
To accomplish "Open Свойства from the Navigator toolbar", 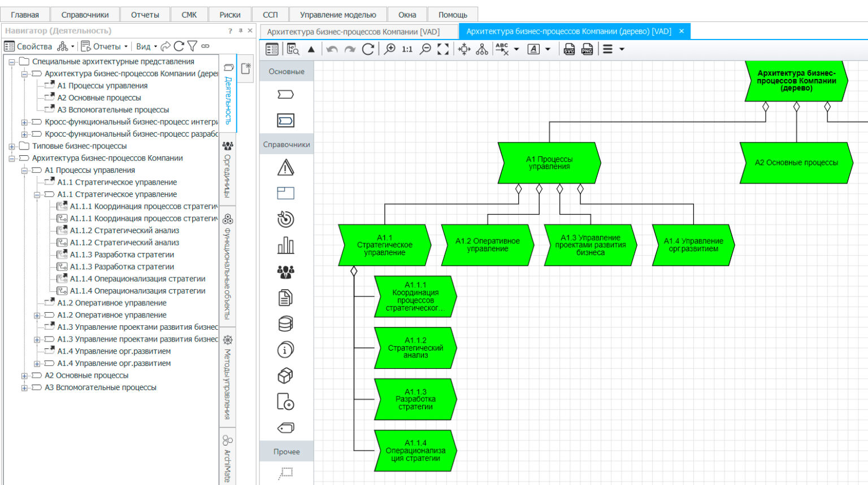I will [x=28, y=46].
